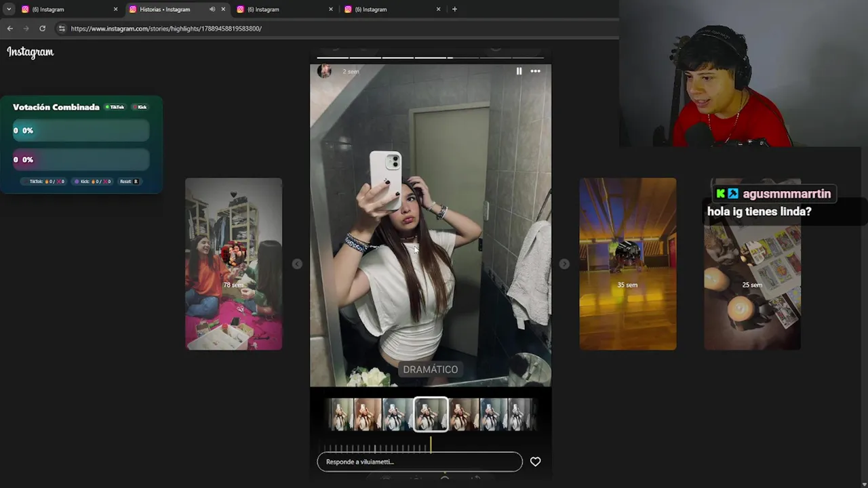Viewport: 868px width, 488px height.
Task: Switch to the third '(6) Instagram' tab
Action: (283, 9)
